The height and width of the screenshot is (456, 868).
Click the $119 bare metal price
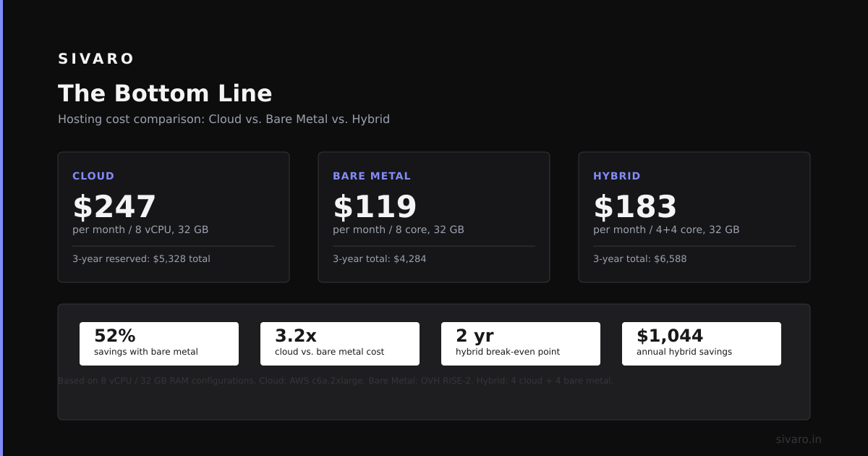tap(375, 206)
